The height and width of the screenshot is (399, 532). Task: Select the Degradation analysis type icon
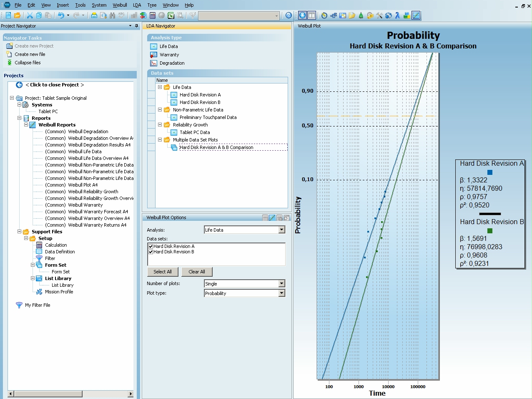click(153, 63)
